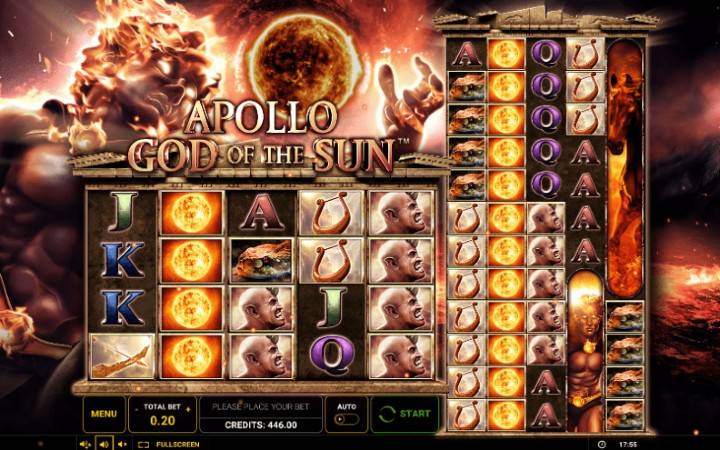Image resolution: width=720 pixels, height=450 pixels.
Task: Click the winged horse symbol on first reel
Action: pyautogui.click(x=122, y=356)
